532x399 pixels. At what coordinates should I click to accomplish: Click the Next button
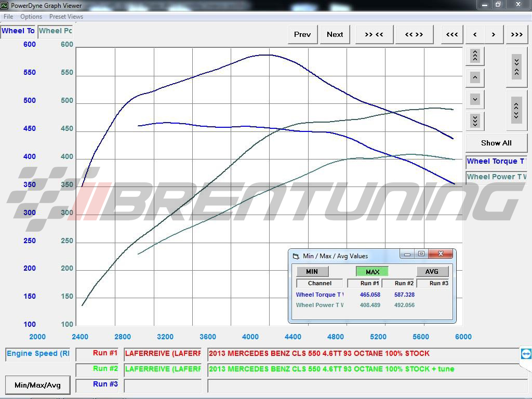(x=335, y=34)
